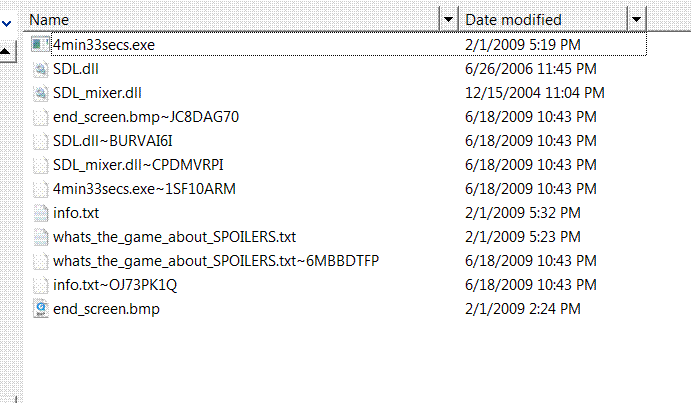Click the whats_the_game_about_SPOILERS.txt file icon

[x=40, y=237]
